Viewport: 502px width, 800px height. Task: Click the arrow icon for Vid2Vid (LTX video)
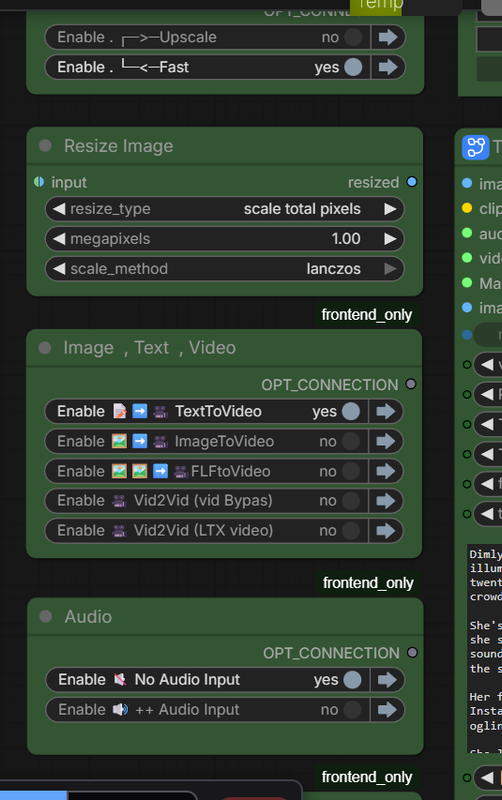[386, 531]
